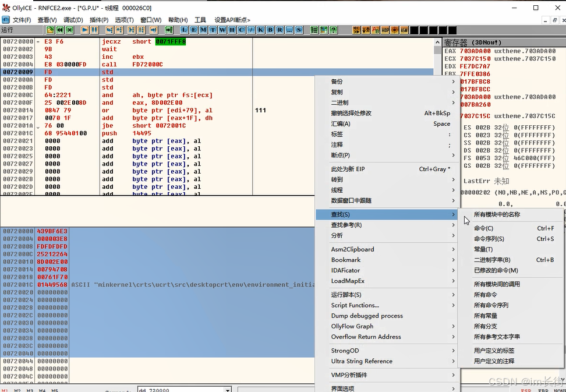Viewport: 566px width, 392px height.
Task: Open the 选项(T) menu
Action: click(124, 20)
